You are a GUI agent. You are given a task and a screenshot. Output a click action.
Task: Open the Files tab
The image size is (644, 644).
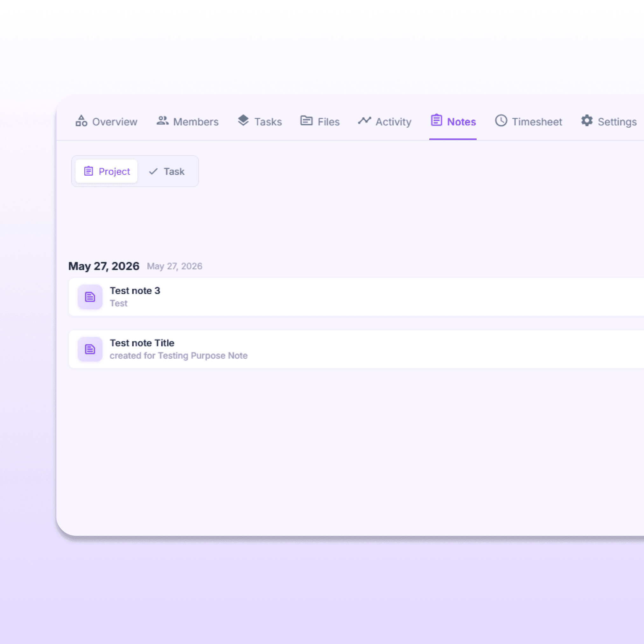tap(320, 121)
